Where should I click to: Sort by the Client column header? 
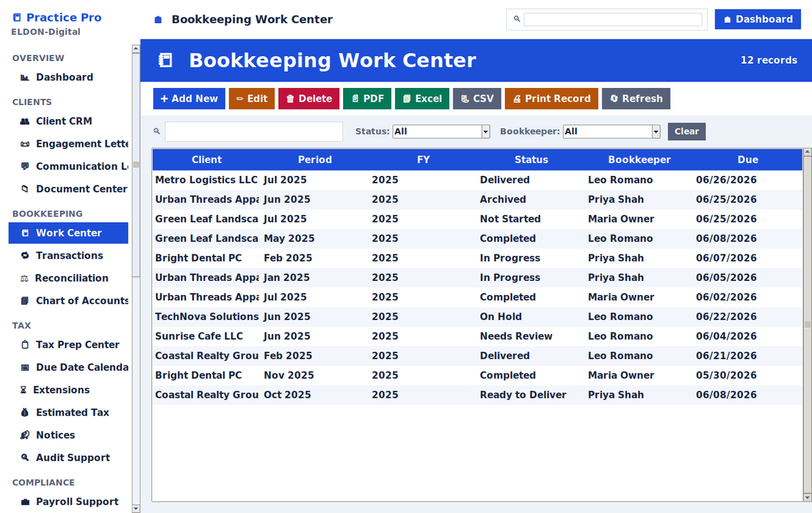point(206,160)
